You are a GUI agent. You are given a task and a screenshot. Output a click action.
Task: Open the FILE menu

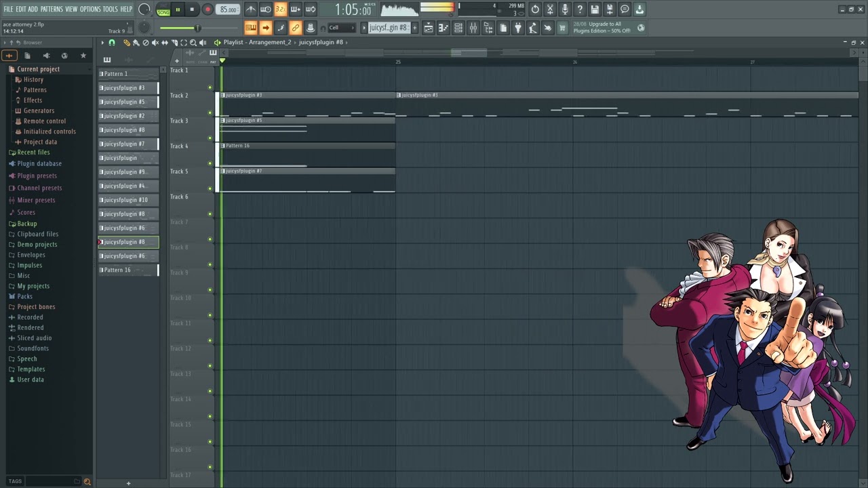[8, 9]
